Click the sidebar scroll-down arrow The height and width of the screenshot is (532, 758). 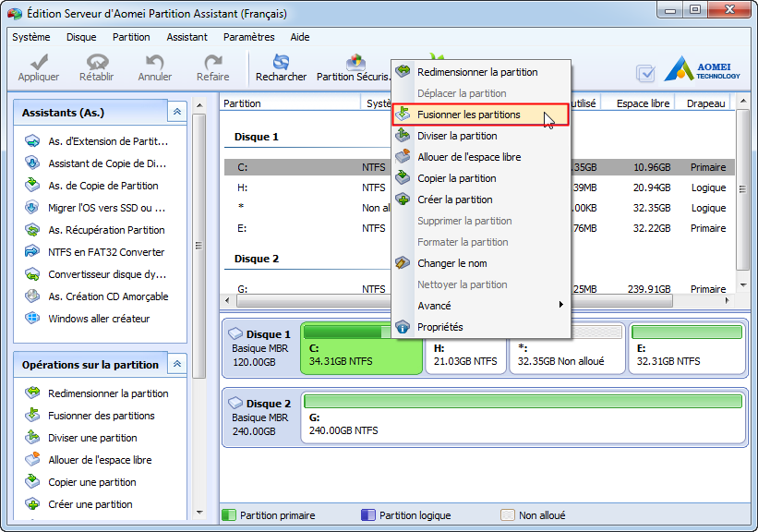click(199, 513)
